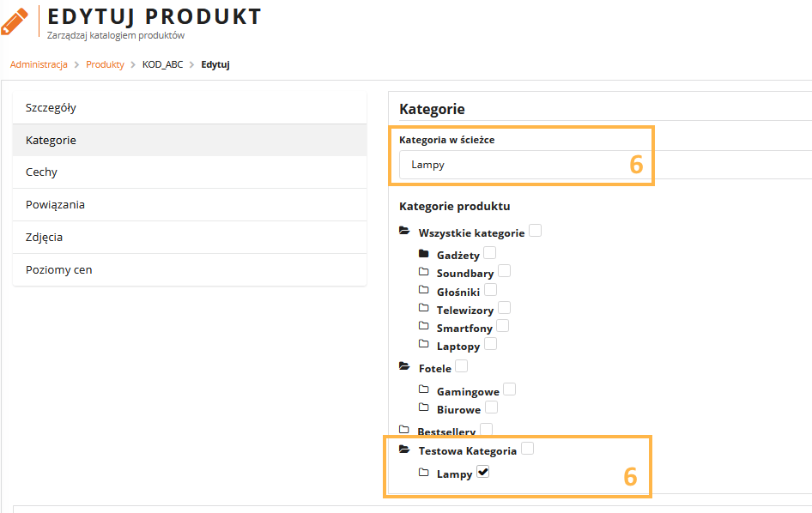Image resolution: width=812 pixels, height=513 pixels.
Task: Uncheck the Lampy category checkbox
Action: (482, 472)
